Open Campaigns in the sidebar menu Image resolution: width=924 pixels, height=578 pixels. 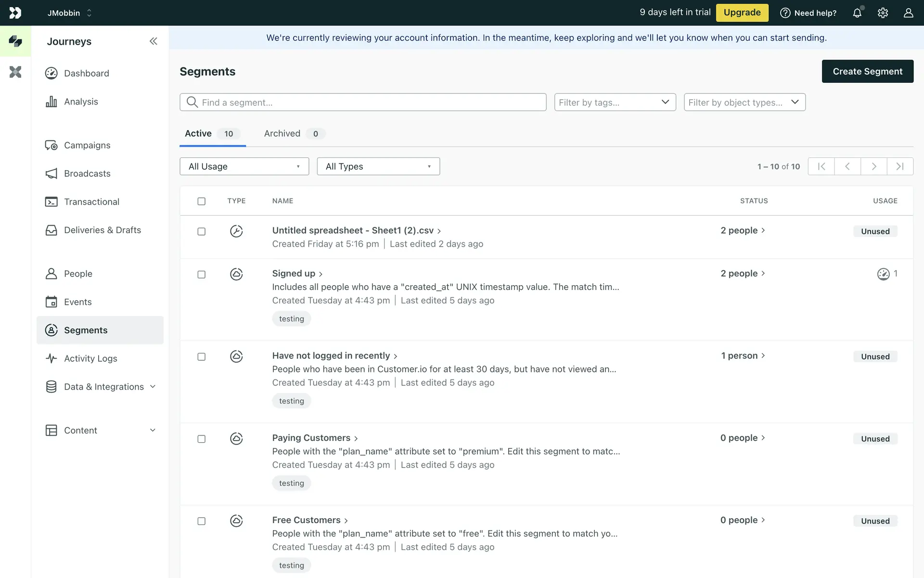point(87,145)
